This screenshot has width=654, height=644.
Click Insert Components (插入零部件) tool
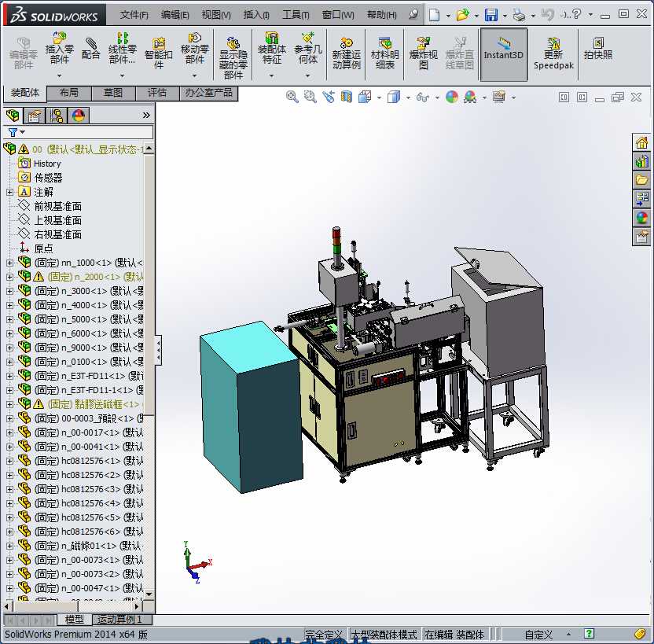point(59,49)
